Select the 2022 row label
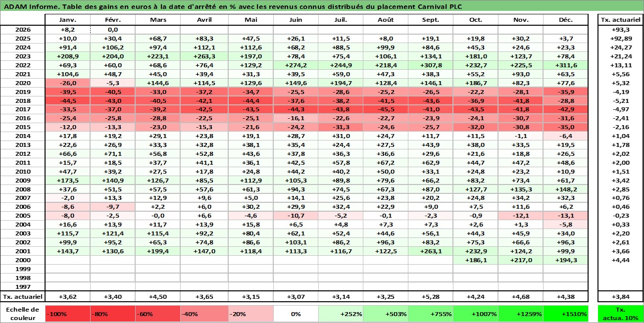This screenshot has width=644, height=323. click(x=23, y=65)
